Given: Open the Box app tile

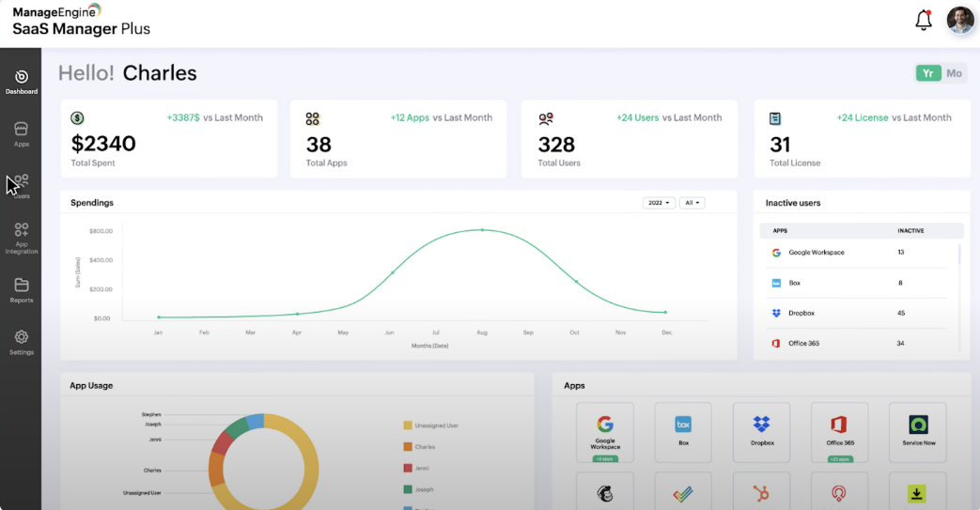Looking at the screenshot, I should coord(683,432).
